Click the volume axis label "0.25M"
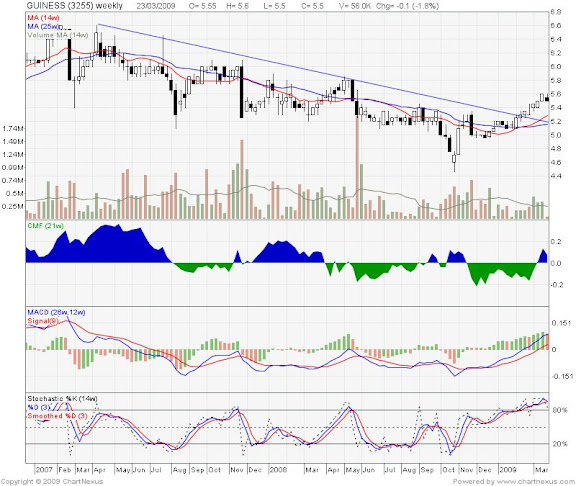The image size is (576, 486). click(13, 206)
